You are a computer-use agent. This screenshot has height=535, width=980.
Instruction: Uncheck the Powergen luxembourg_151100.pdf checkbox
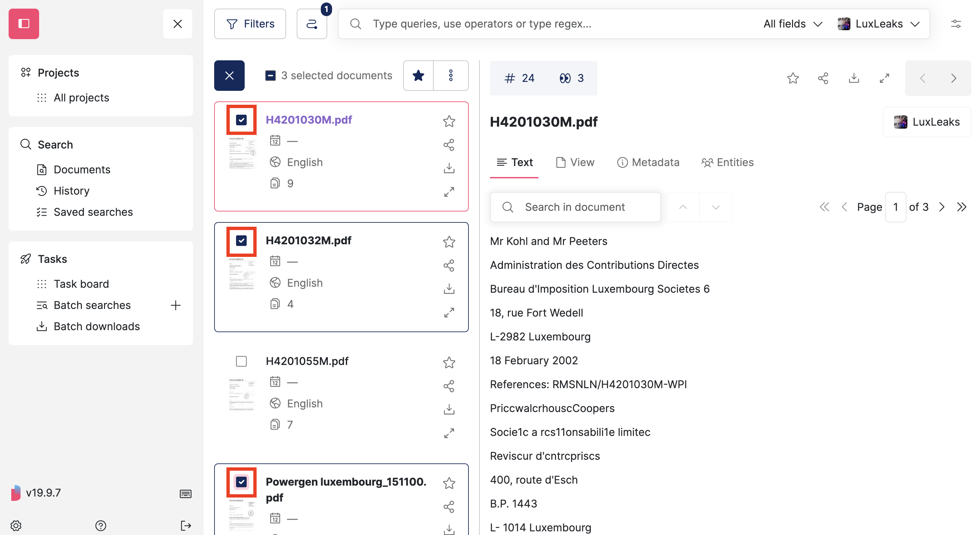point(241,482)
